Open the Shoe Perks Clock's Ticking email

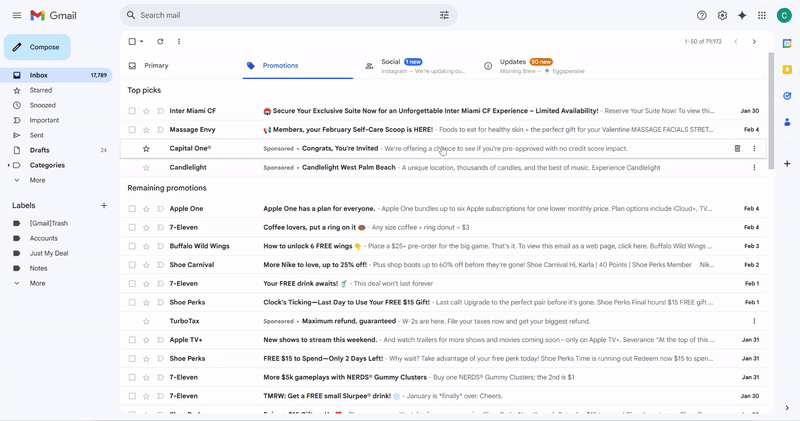click(443, 302)
